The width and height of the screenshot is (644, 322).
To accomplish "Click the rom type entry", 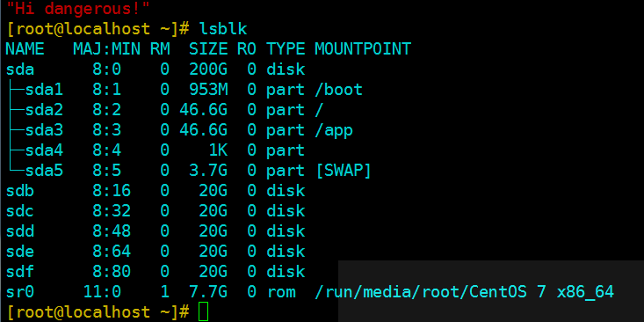I will [281, 292].
